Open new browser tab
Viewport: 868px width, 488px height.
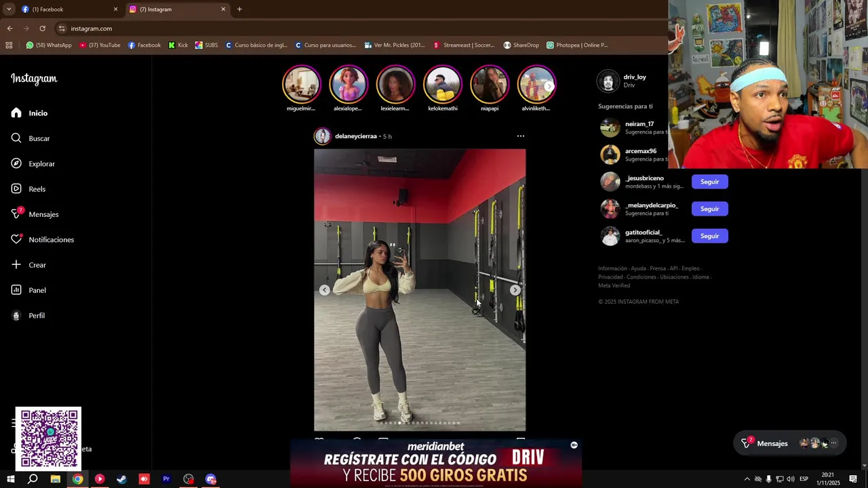pos(239,9)
